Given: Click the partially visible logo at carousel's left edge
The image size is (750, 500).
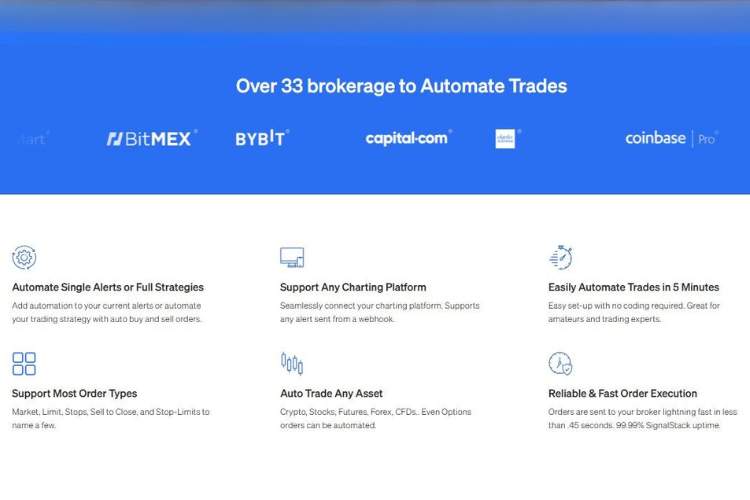Looking at the screenshot, I should coord(32,138).
